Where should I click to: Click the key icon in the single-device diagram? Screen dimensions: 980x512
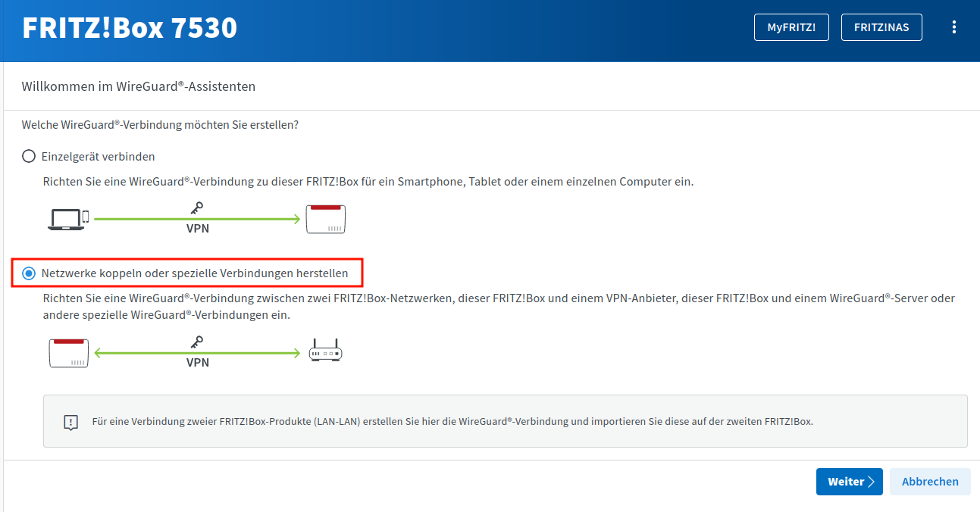pos(197,208)
